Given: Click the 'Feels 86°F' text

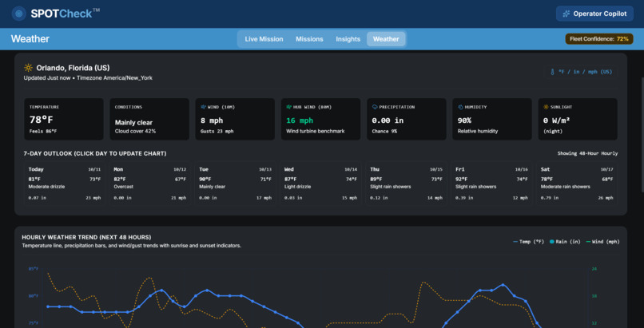Looking at the screenshot, I should coord(43,131).
